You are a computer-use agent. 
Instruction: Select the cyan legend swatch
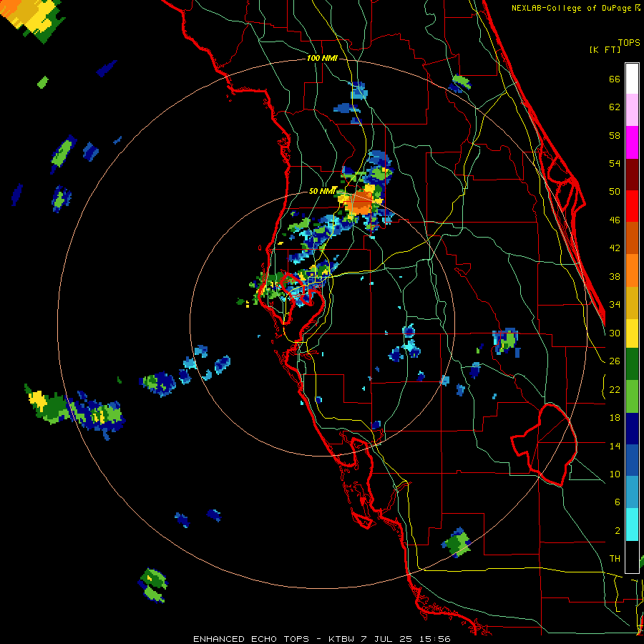[632, 525]
